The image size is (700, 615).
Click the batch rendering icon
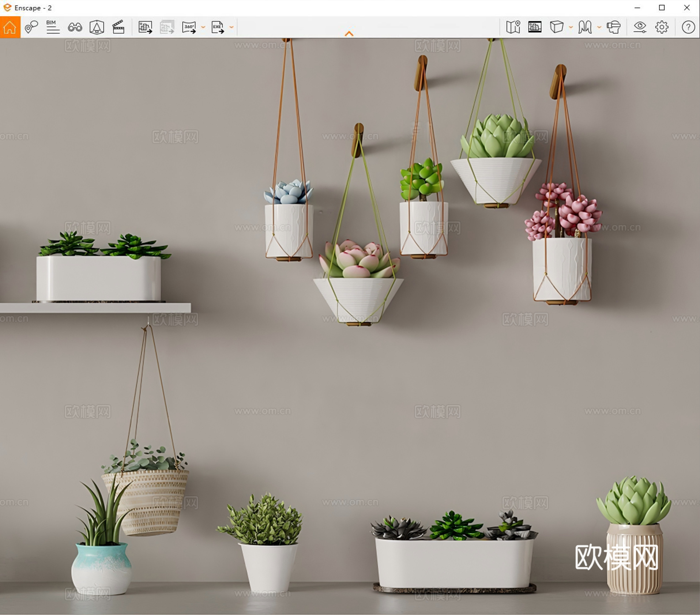[167, 27]
